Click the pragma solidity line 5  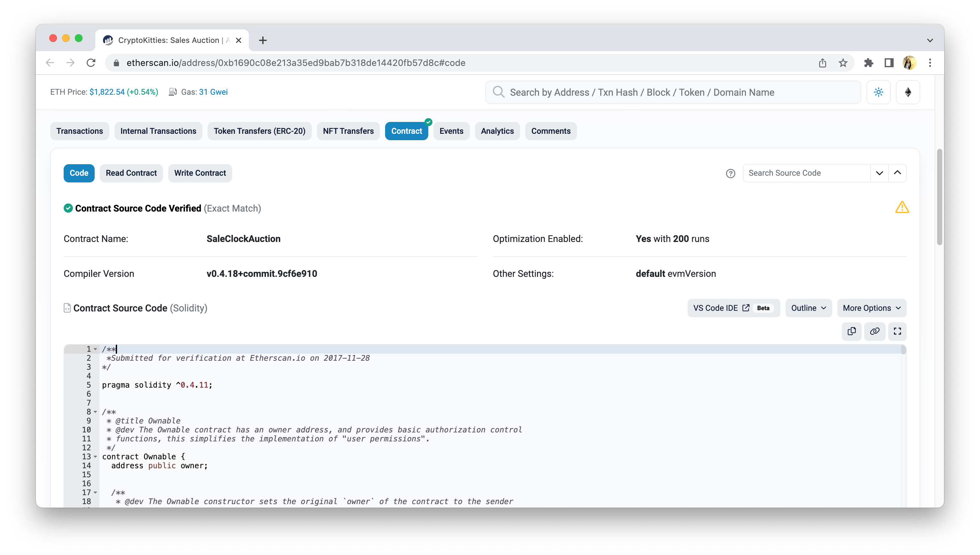point(157,385)
